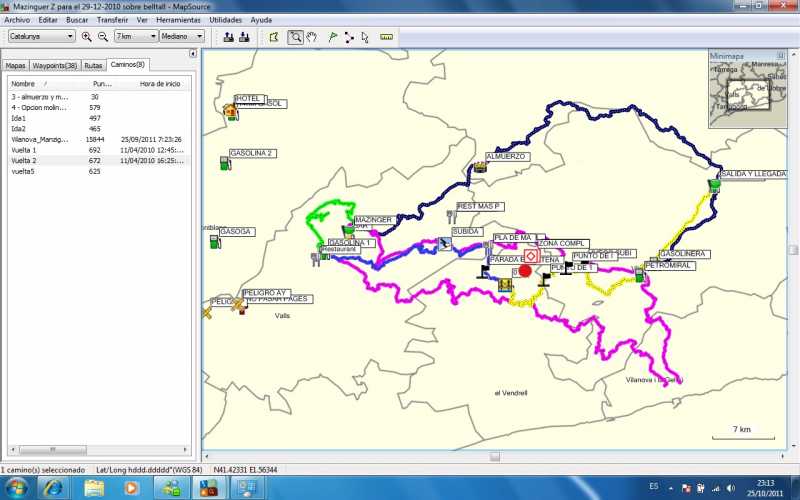Select the Vuelta 1 track in list
The image size is (800, 500).
click(x=24, y=149)
